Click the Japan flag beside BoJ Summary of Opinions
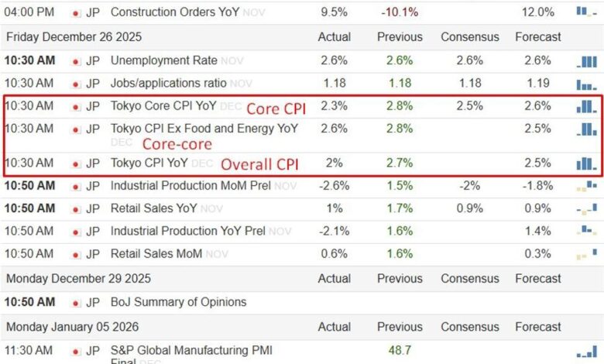604x364 pixels. coord(76,302)
